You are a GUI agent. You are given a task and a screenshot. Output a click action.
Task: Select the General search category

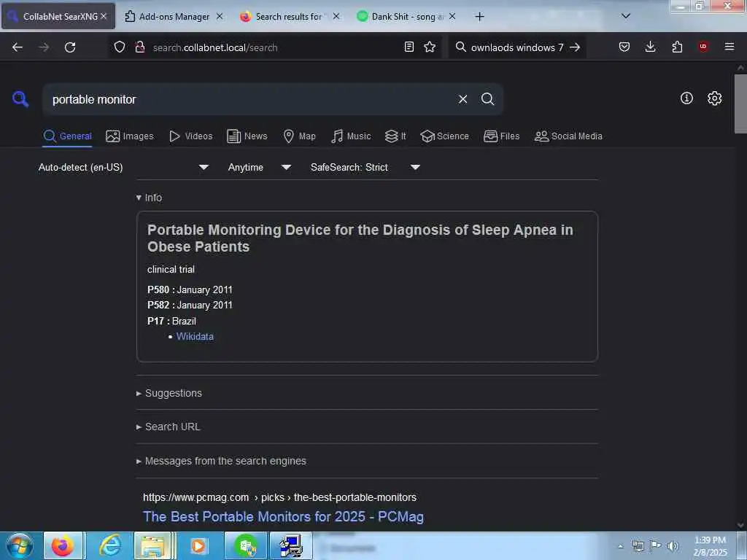click(67, 136)
